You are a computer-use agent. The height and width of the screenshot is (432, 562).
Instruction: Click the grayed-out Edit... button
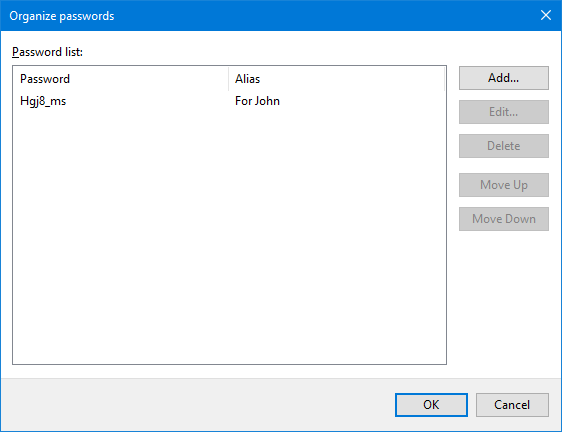504,112
